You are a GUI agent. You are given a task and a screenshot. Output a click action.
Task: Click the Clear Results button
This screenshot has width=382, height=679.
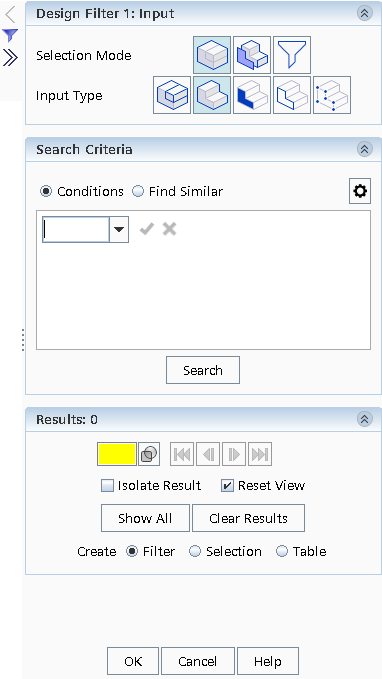(x=248, y=518)
